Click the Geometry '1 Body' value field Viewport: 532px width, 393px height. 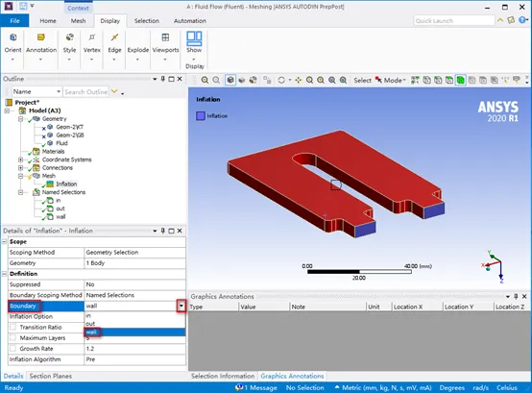tap(134, 263)
